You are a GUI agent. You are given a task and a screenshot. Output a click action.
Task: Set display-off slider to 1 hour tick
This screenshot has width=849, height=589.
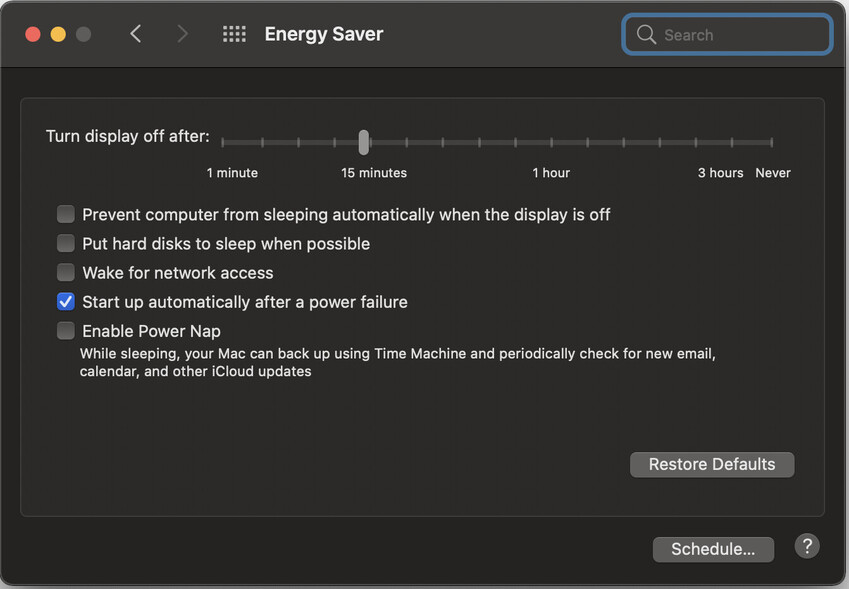tap(551, 142)
